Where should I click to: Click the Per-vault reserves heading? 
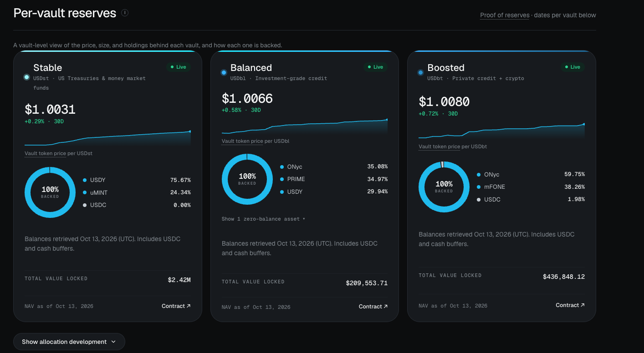[x=65, y=13]
